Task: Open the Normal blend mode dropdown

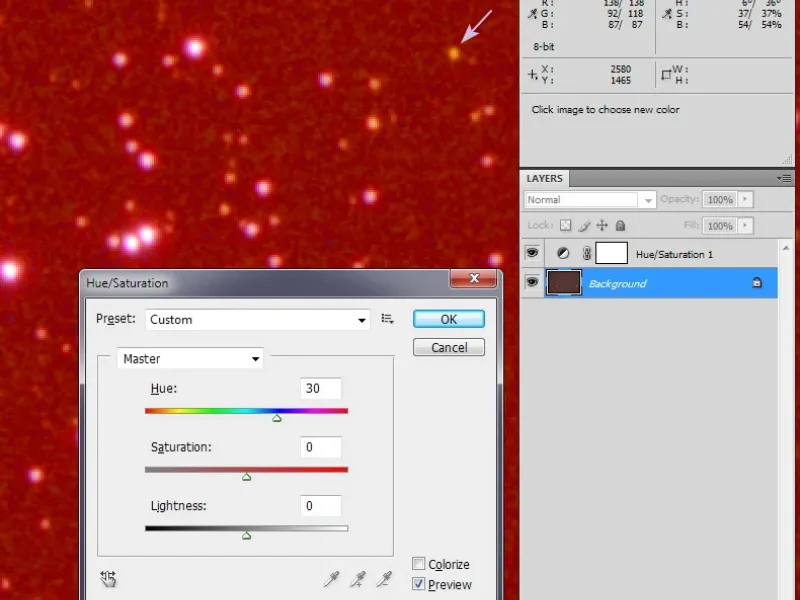Action: (x=590, y=200)
